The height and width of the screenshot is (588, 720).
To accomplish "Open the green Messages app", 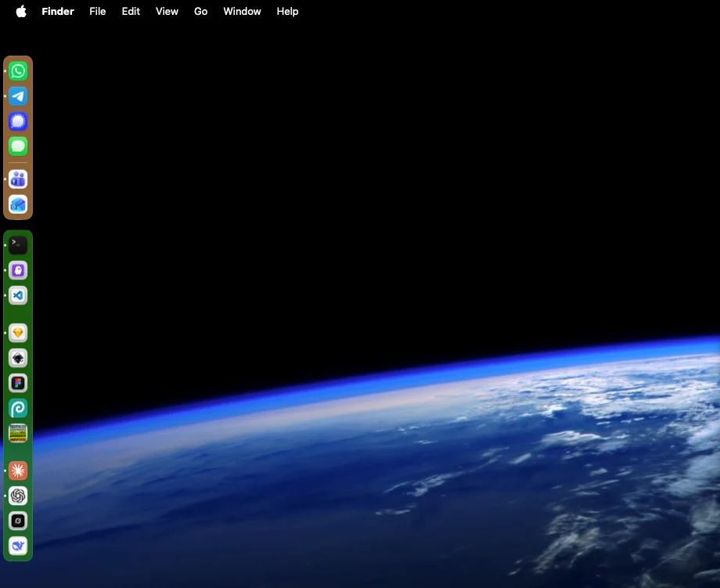I will 18,146.
